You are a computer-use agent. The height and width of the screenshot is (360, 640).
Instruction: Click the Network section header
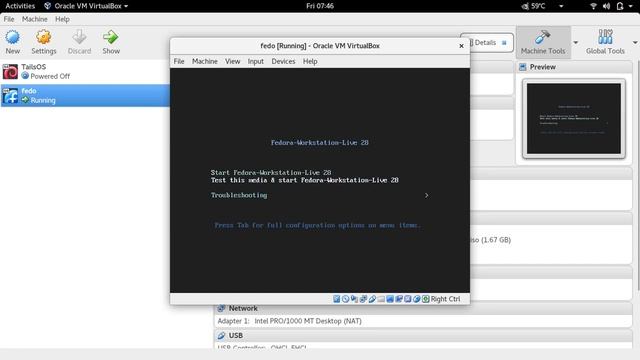423,308
